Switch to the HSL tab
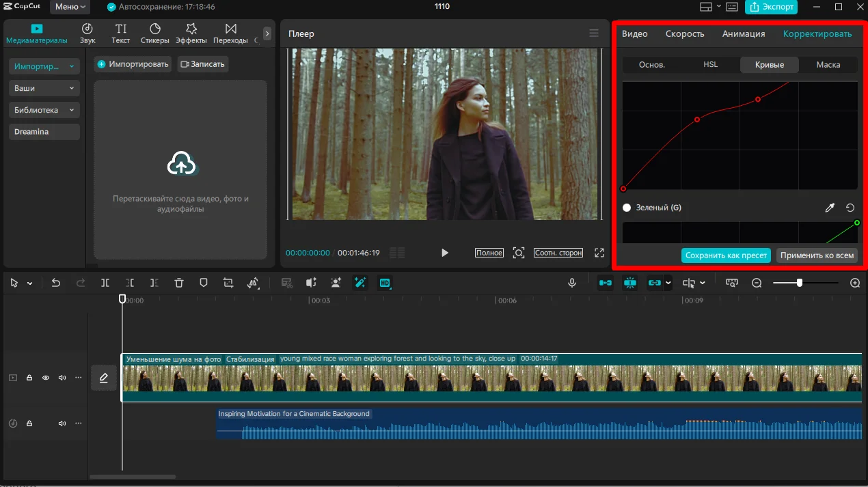868x487 pixels. [x=710, y=65]
